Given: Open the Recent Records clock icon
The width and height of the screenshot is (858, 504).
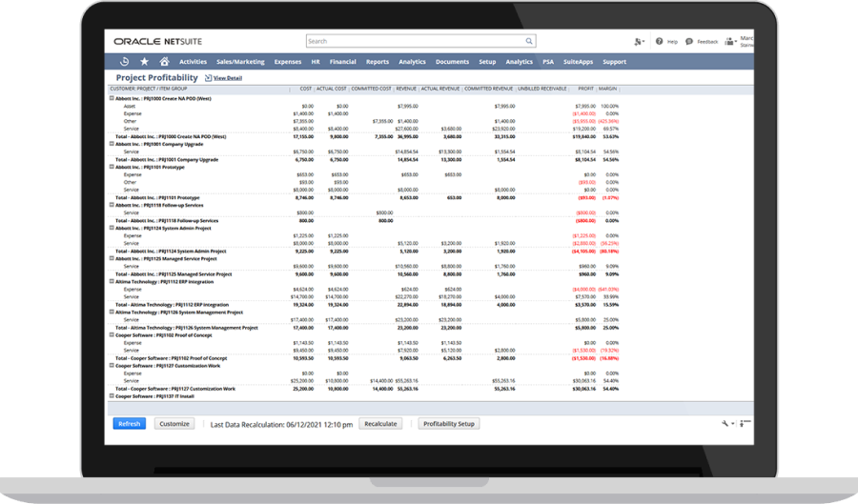Looking at the screenshot, I should tap(124, 62).
